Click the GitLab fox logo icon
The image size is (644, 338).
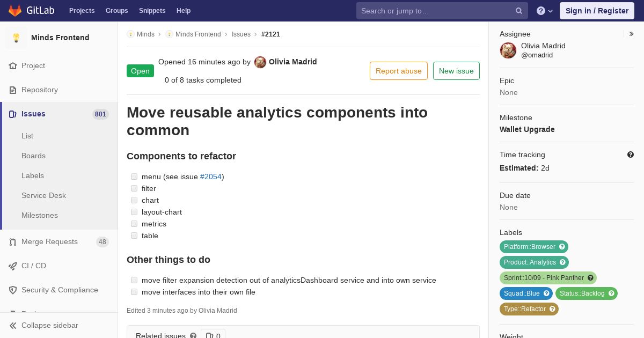pos(15,10)
